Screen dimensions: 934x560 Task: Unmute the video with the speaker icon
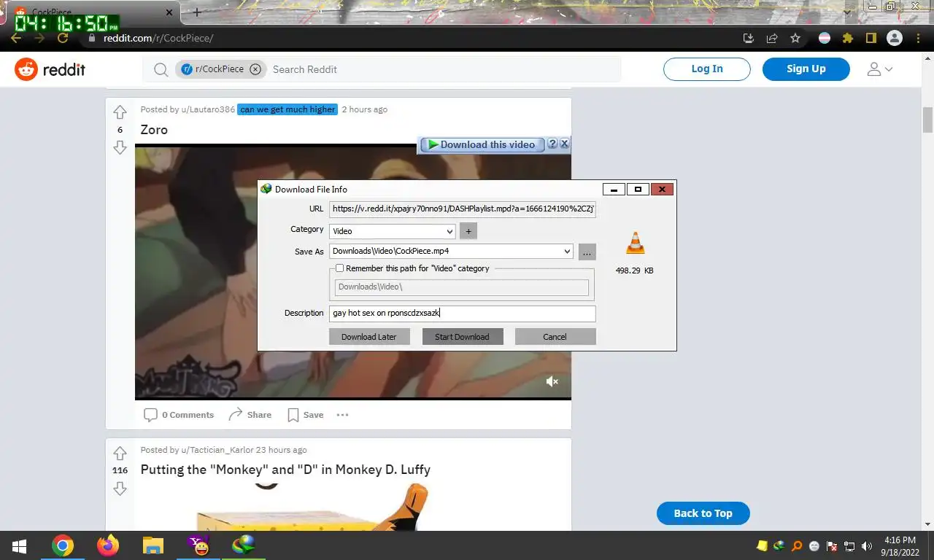pyautogui.click(x=552, y=381)
